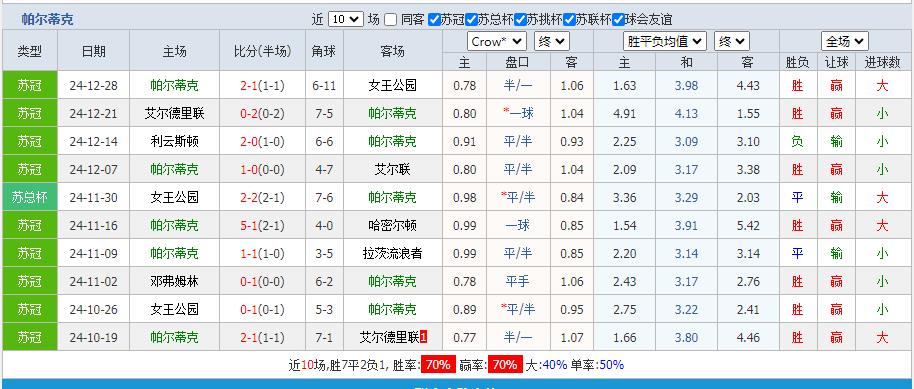Click the 70% 赢率 badge
This screenshot has height=389, width=914.
click(504, 365)
